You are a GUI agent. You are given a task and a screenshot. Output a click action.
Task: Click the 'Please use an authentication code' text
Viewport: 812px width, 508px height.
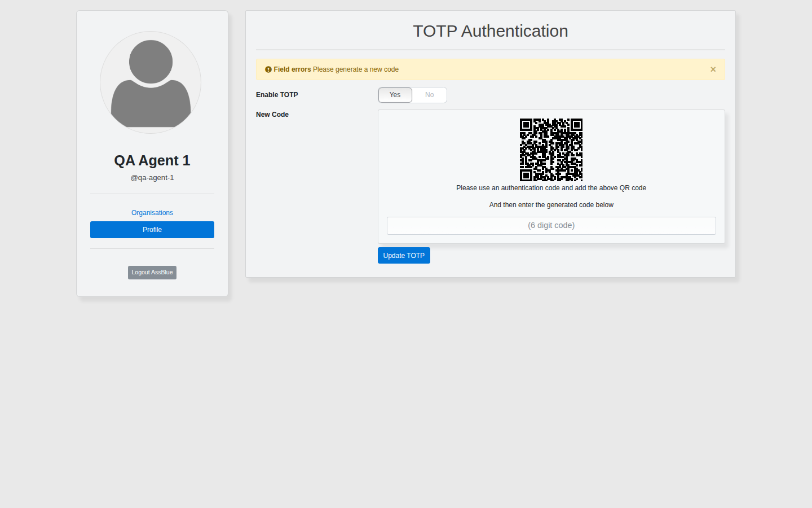coord(551,188)
